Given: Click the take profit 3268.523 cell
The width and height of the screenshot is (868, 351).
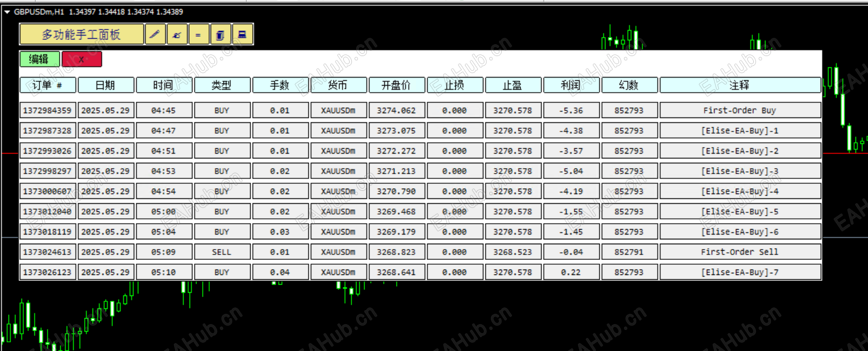Looking at the screenshot, I should 513,252.
